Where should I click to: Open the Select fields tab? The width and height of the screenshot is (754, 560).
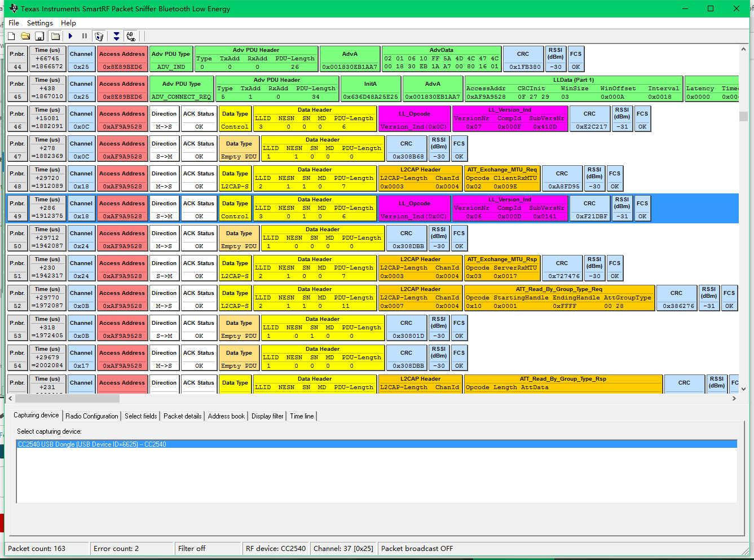pyautogui.click(x=141, y=416)
